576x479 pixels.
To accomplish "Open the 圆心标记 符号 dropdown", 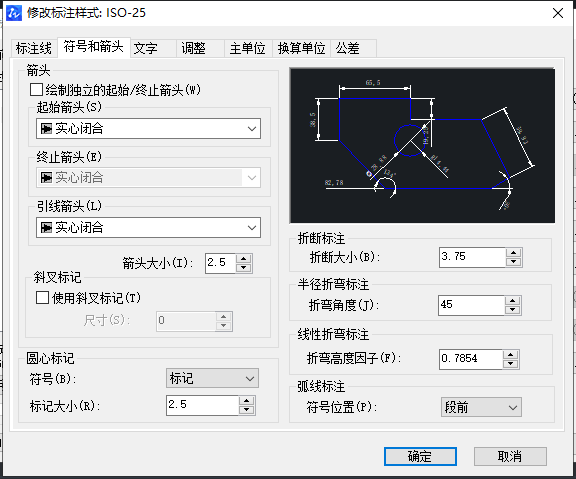I will 212,378.
